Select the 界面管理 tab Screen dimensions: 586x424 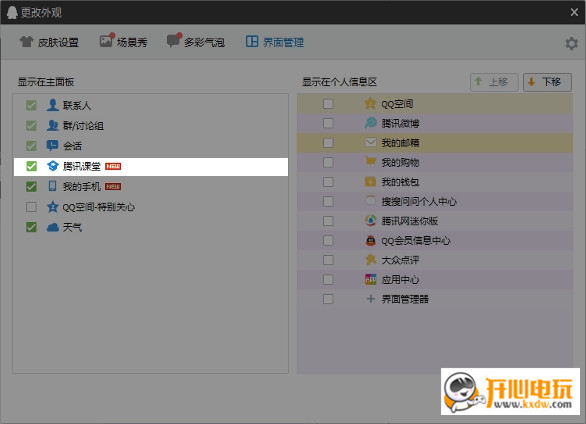point(274,42)
